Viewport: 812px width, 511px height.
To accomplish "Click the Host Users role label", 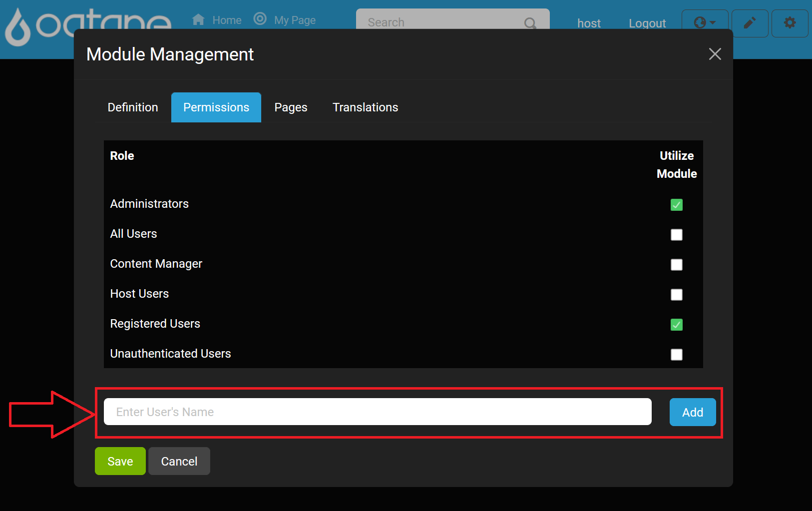I will coord(139,294).
